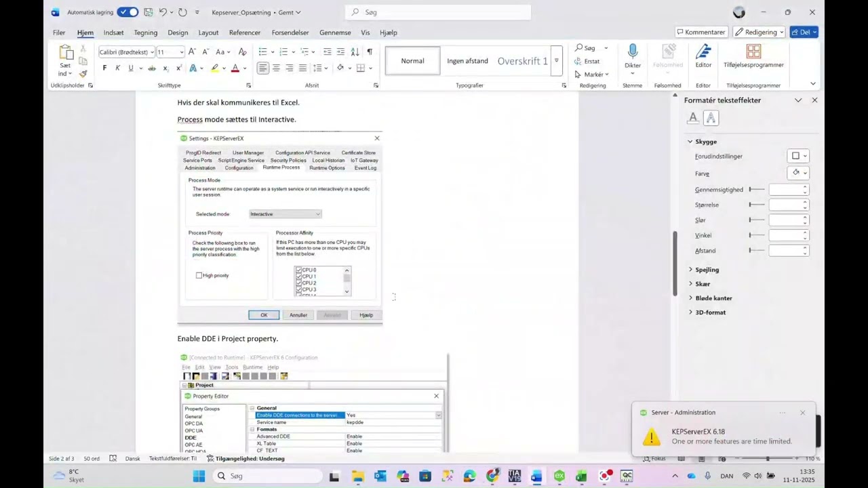Open the Gennemse ribbon tab
Image resolution: width=868 pixels, height=488 pixels.
335,33
